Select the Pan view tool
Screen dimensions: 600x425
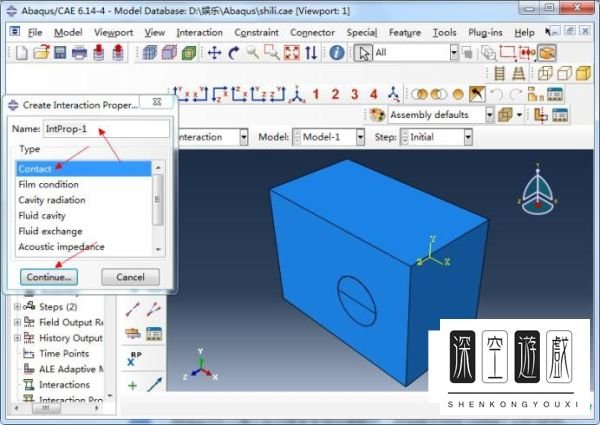point(214,53)
